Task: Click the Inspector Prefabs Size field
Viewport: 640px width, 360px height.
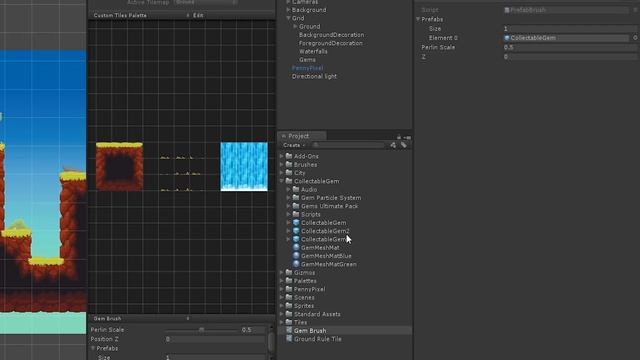Action: (571, 29)
